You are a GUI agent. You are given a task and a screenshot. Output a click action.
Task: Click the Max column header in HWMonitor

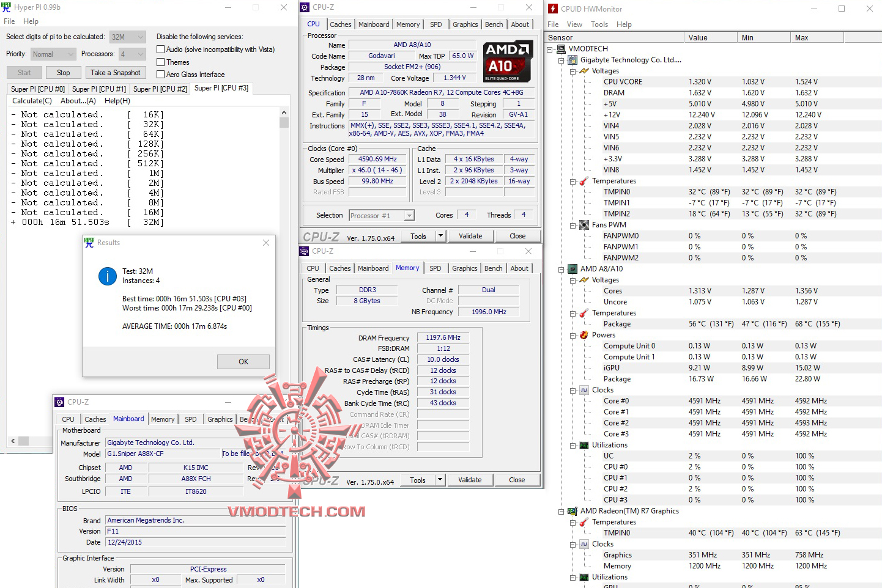817,38
